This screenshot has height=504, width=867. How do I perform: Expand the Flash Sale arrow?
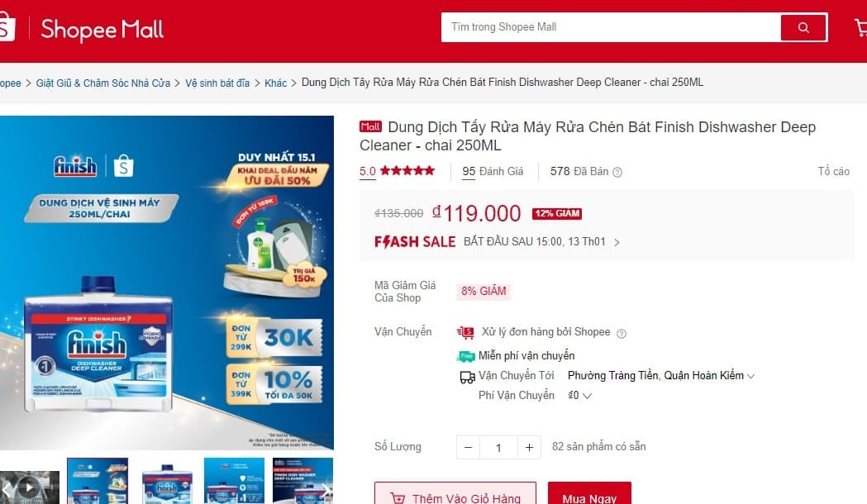(617, 242)
